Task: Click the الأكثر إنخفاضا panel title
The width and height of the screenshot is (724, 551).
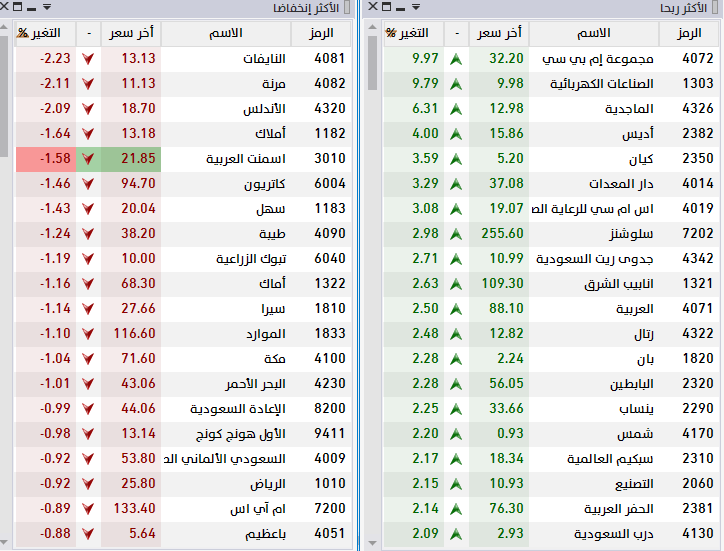Action: pyautogui.click(x=306, y=8)
